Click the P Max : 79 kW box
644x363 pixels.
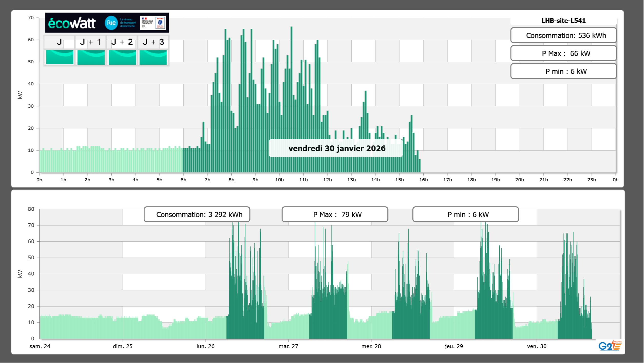[335, 214]
